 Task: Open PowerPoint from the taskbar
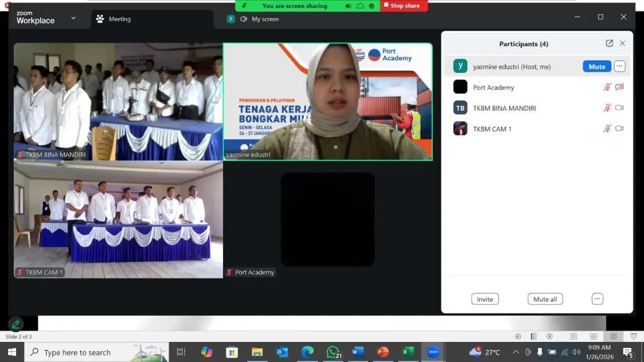pyautogui.click(x=383, y=352)
